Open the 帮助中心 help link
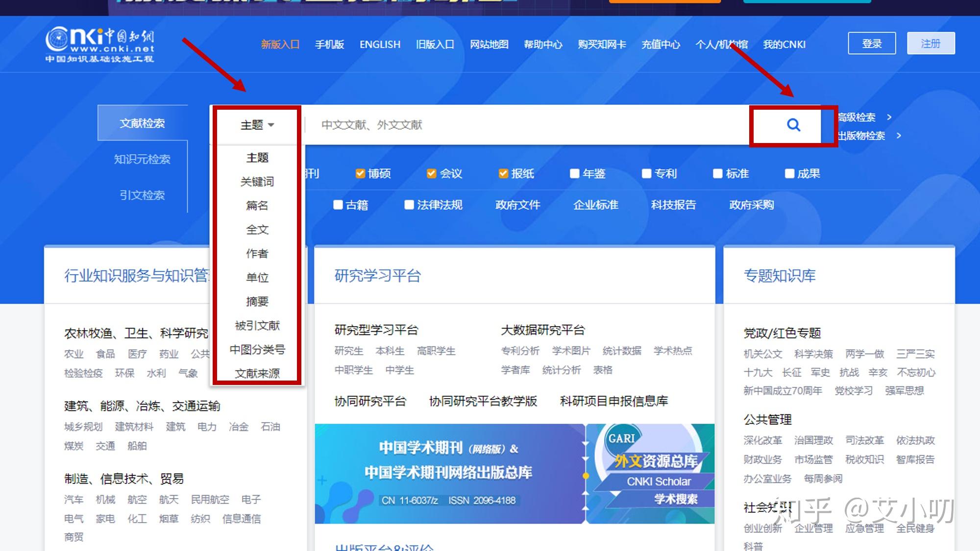980x551 pixels. (x=543, y=45)
